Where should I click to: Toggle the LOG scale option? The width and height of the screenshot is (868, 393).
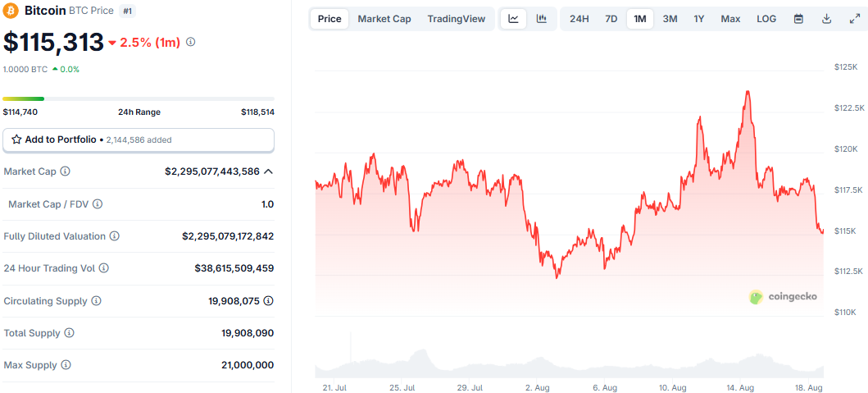tap(766, 19)
